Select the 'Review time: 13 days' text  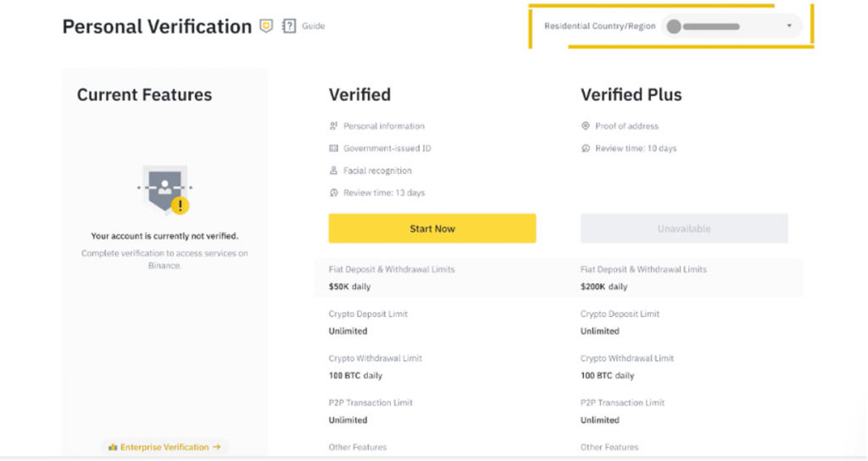pyautogui.click(x=384, y=192)
